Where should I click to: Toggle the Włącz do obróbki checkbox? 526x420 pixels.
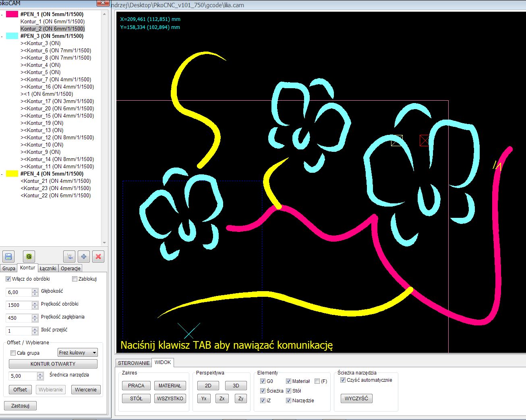(x=8, y=279)
